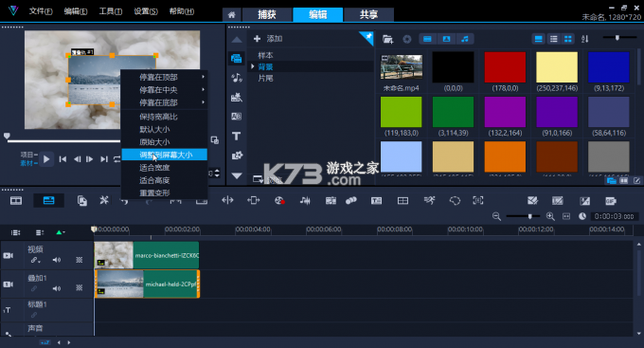Viewport: 644px width, 348px height.
Task: Open the split screen template tool
Action: (x=402, y=200)
